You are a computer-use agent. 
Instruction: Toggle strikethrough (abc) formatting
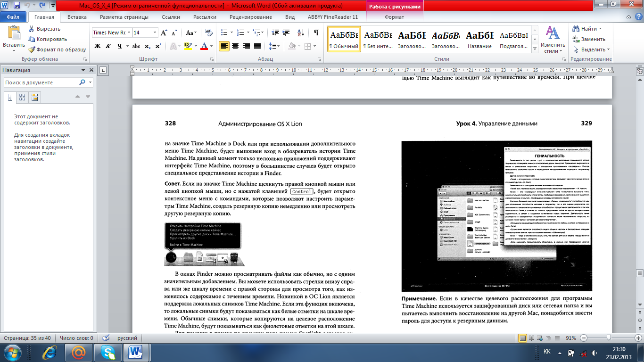tap(136, 46)
